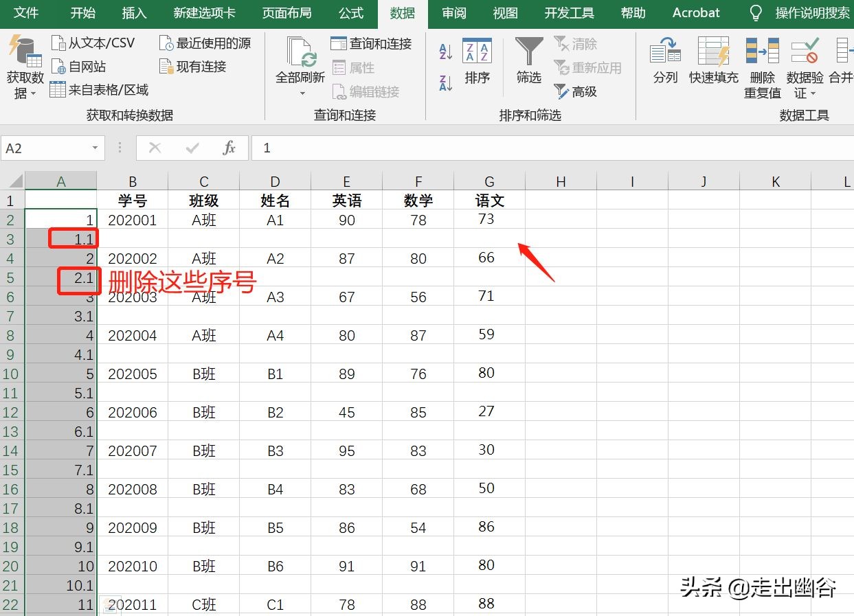Click the 数学 header cell

[x=418, y=201]
